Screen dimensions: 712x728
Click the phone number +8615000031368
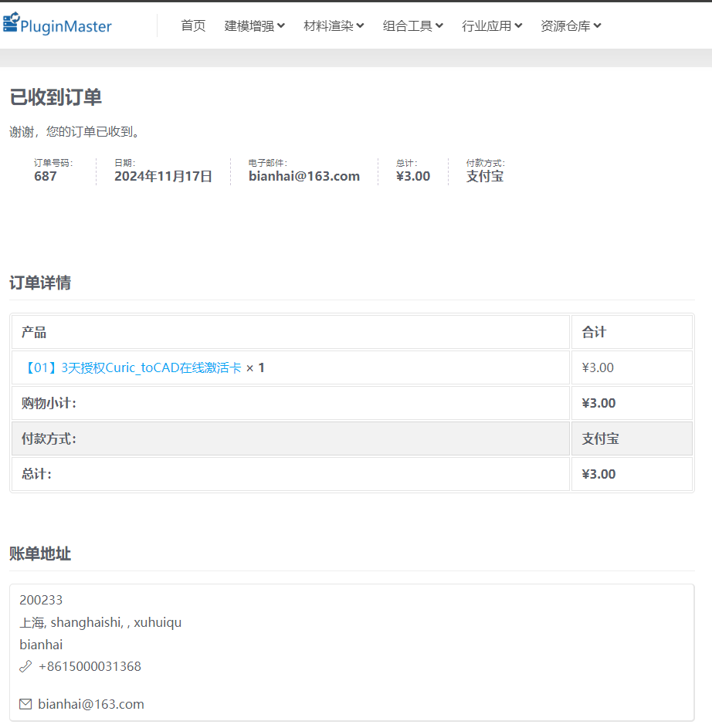pyautogui.click(x=90, y=666)
